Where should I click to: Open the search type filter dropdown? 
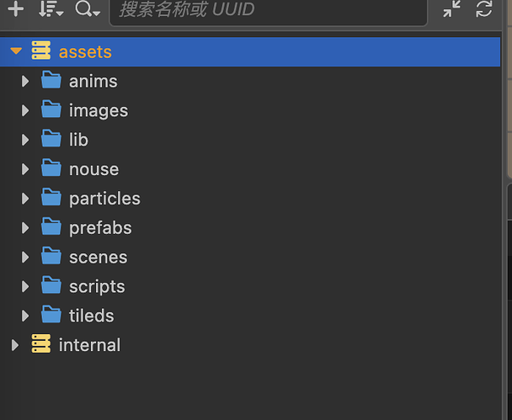coord(88,9)
